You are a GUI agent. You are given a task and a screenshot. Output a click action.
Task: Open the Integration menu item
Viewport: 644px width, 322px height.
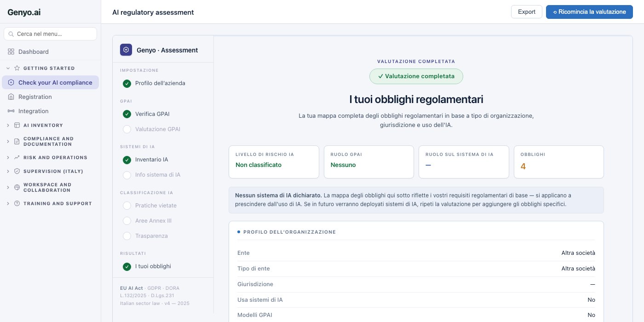pos(50,111)
